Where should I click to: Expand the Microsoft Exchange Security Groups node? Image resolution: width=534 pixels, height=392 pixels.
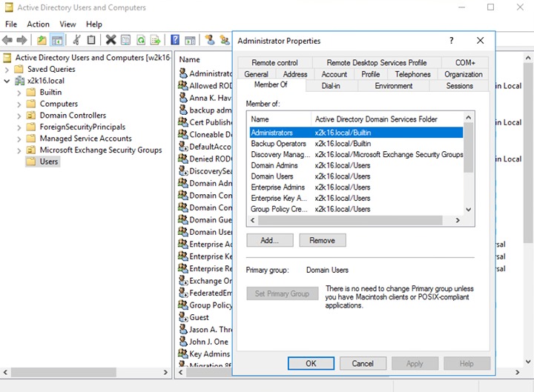pos(19,150)
